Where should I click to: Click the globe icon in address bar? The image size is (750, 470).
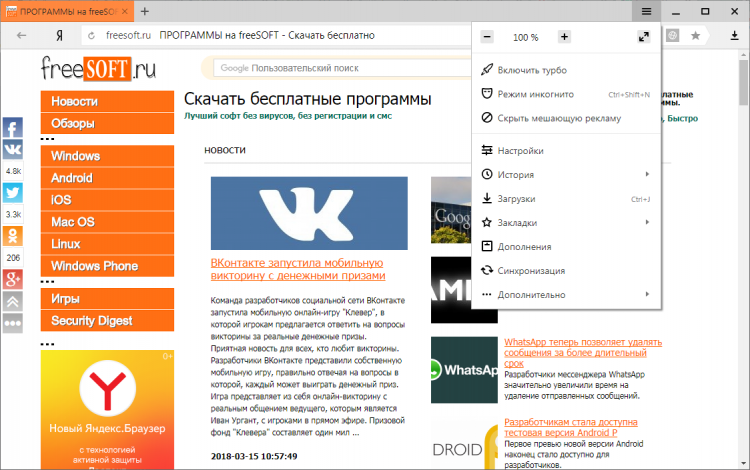pyautogui.click(x=673, y=35)
